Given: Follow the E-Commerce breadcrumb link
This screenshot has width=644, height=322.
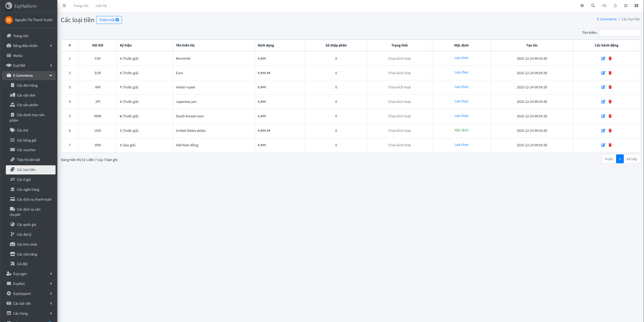Looking at the screenshot, I should point(606,19).
